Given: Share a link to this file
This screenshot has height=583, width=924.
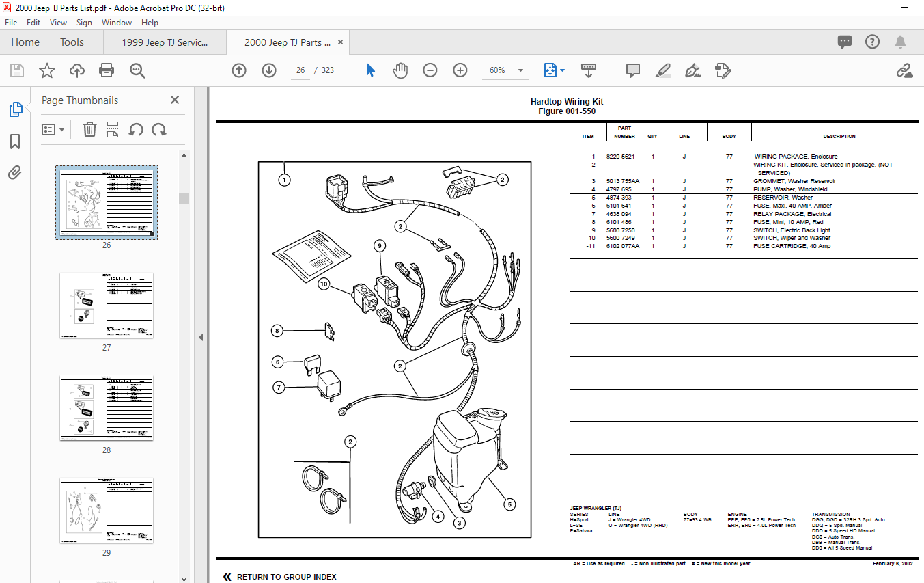Looking at the screenshot, I should [x=905, y=70].
